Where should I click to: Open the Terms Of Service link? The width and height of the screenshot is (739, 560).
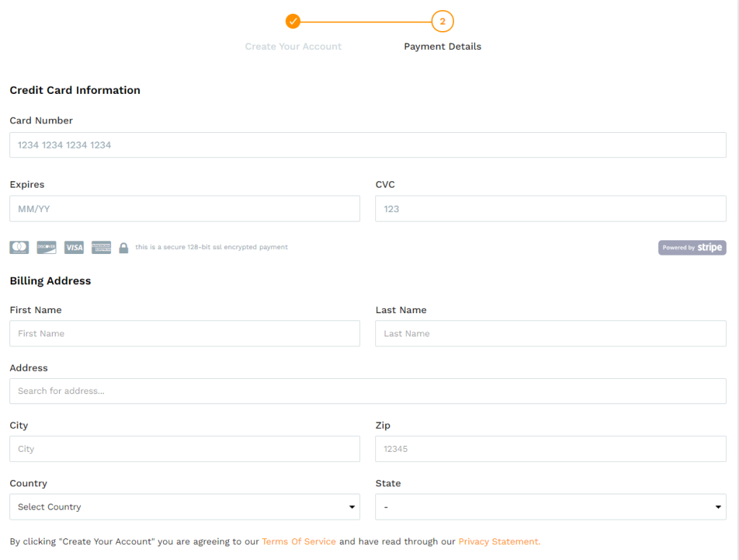click(299, 542)
